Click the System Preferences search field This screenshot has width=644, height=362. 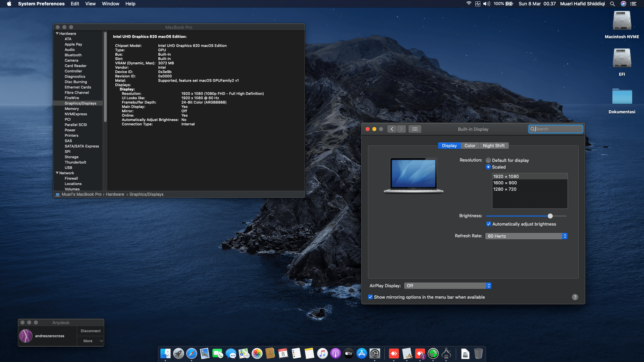coord(556,129)
